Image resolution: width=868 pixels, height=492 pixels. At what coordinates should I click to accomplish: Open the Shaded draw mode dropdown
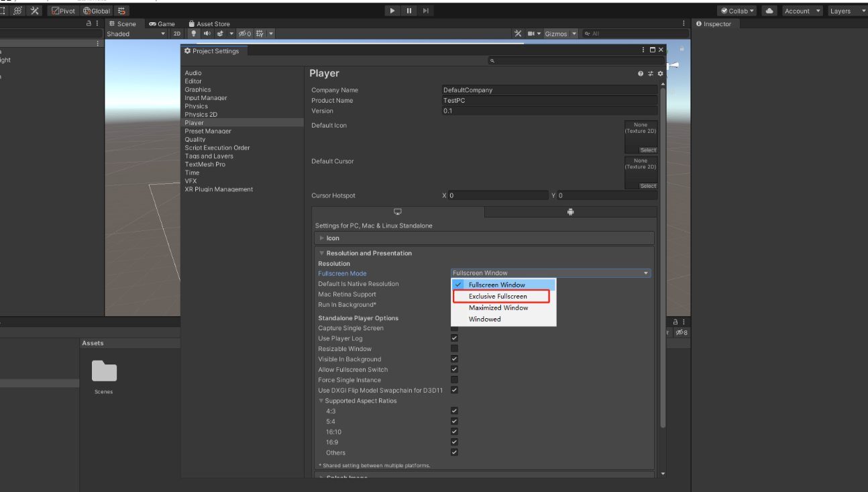point(136,34)
